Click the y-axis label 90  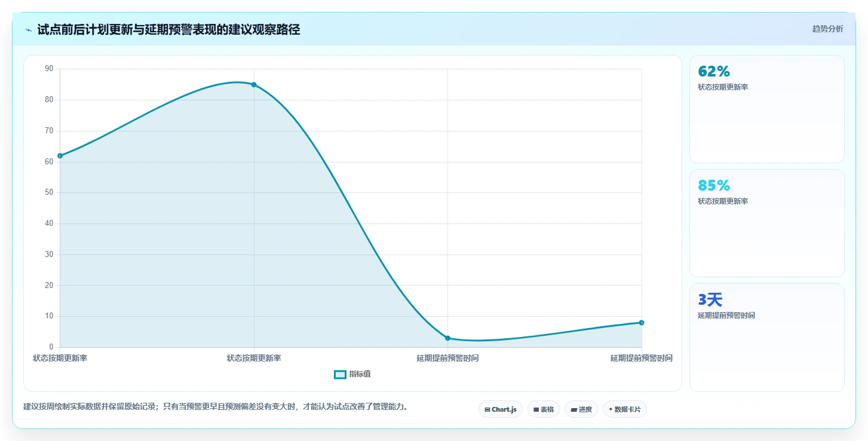click(x=49, y=69)
